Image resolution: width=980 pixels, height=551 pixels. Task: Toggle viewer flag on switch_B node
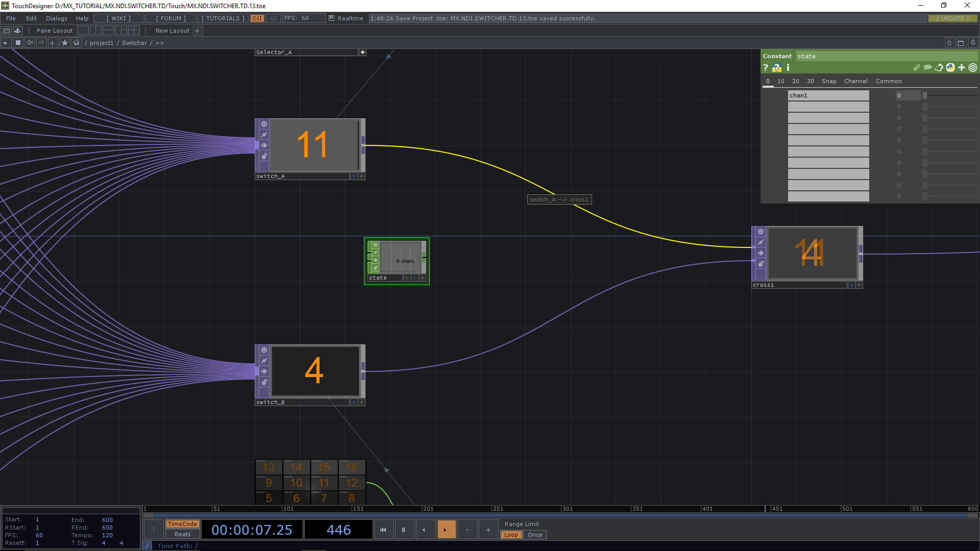(x=264, y=350)
